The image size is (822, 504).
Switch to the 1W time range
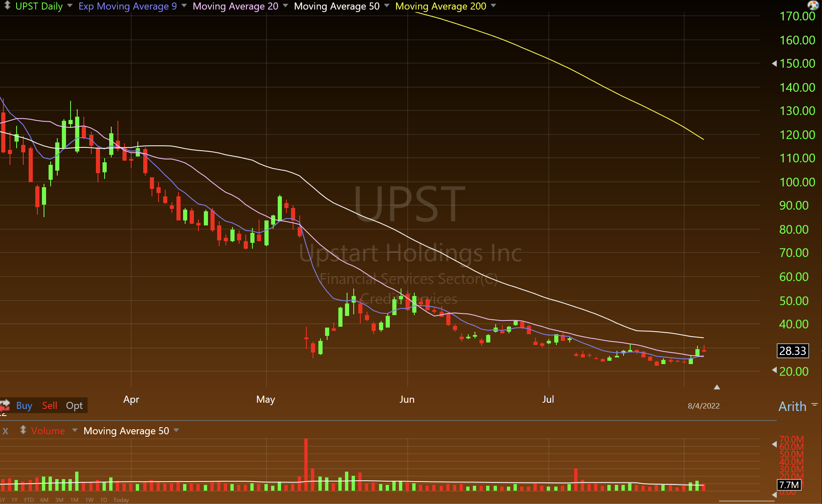pyautogui.click(x=89, y=500)
